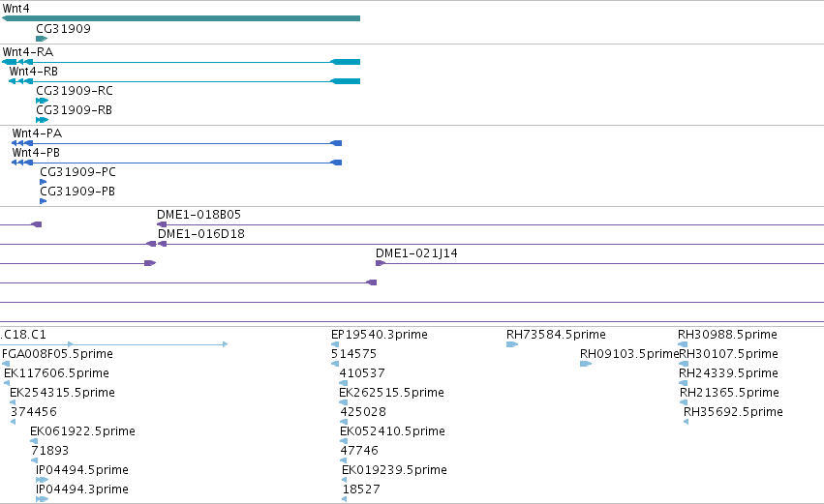Select the CG31909-RB transcript arrow
The image size is (824, 504).
42,120
